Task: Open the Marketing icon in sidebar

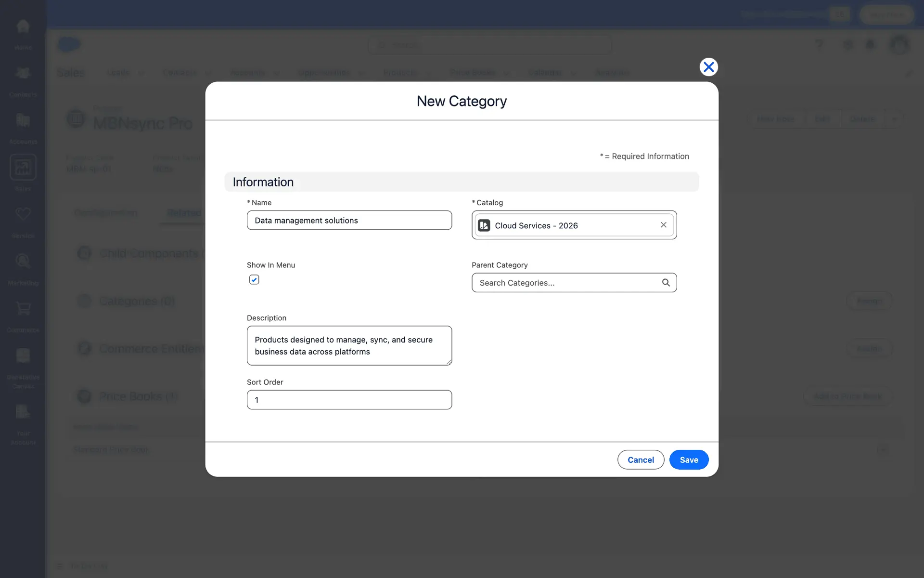Action: click(23, 262)
